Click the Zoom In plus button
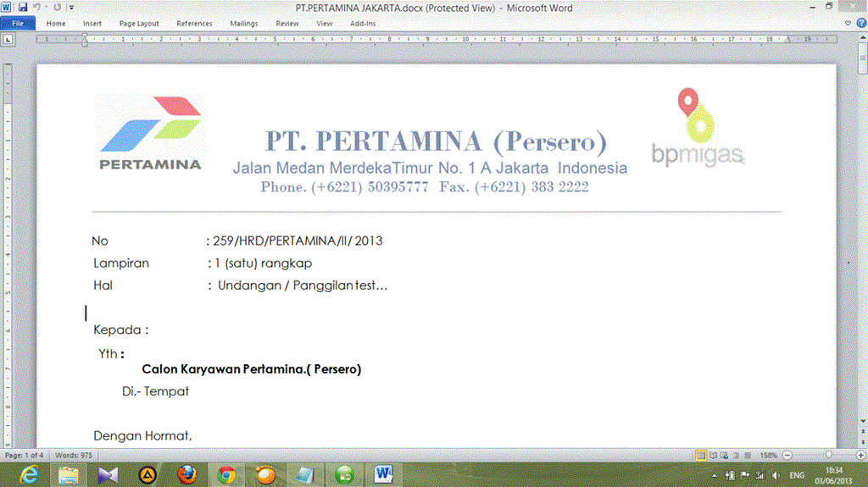Screen dimensions: 868x487 (x=861, y=456)
